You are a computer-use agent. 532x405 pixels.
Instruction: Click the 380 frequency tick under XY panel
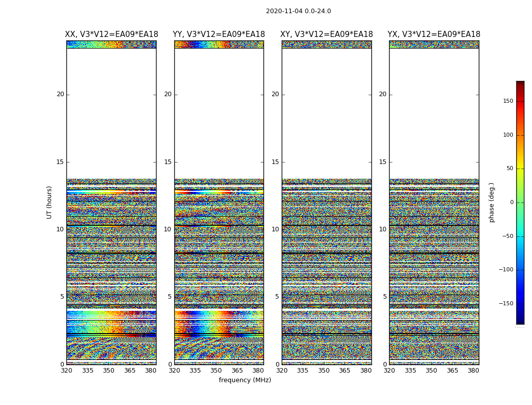(x=366, y=371)
